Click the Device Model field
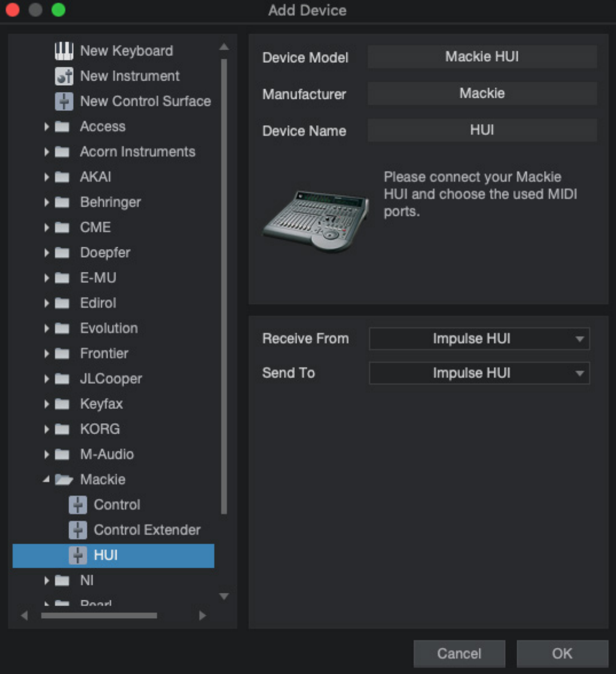 (x=482, y=57)
